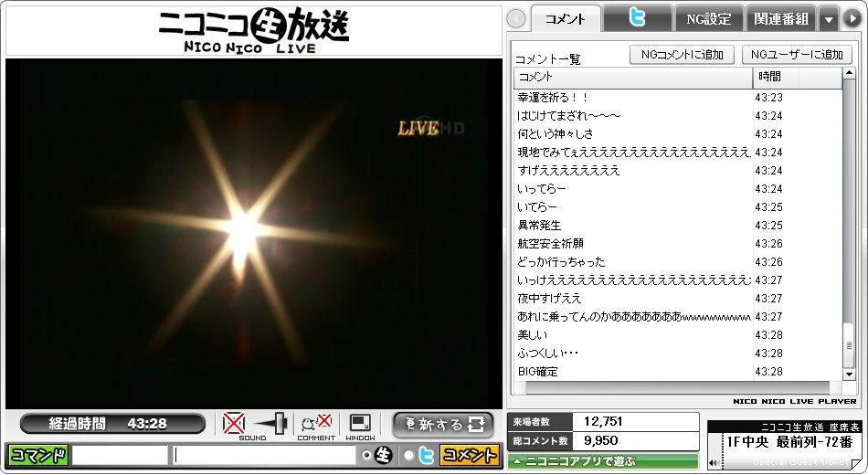Toggle the sound mute icon

pyautogui.click(x=234, y=424)
